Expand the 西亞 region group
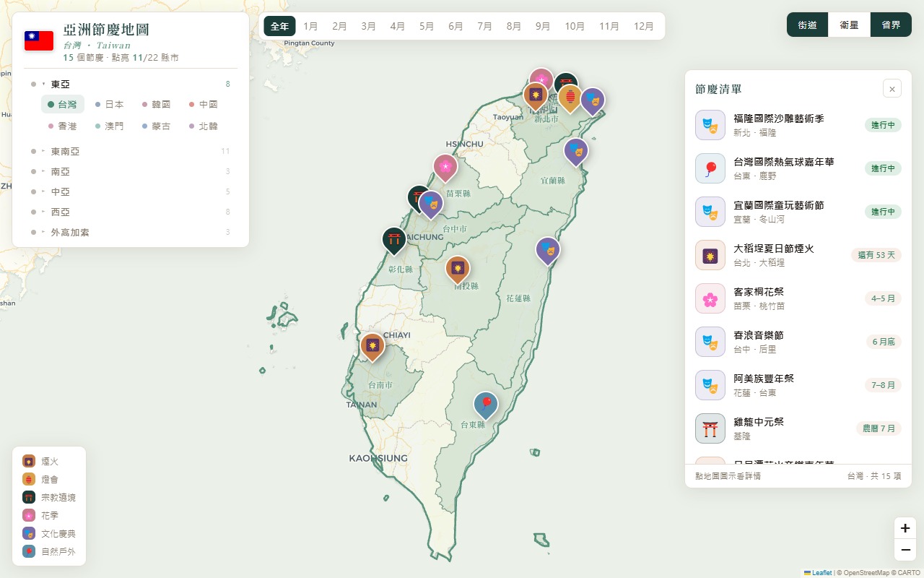924x578 pixels. pos(131,212)
